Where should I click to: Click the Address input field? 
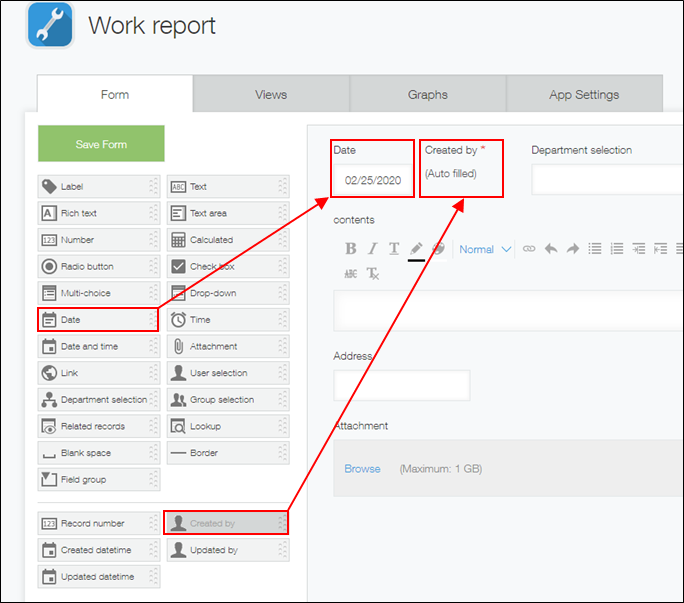[402, 385]
